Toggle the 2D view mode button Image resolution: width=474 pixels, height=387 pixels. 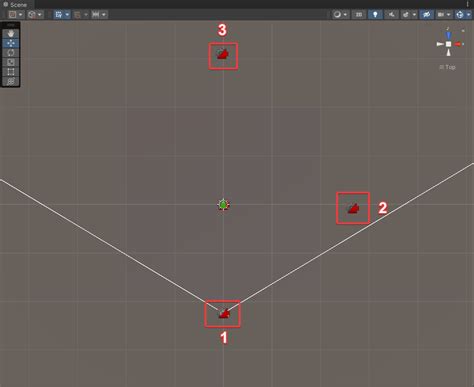tap(359, 14)
